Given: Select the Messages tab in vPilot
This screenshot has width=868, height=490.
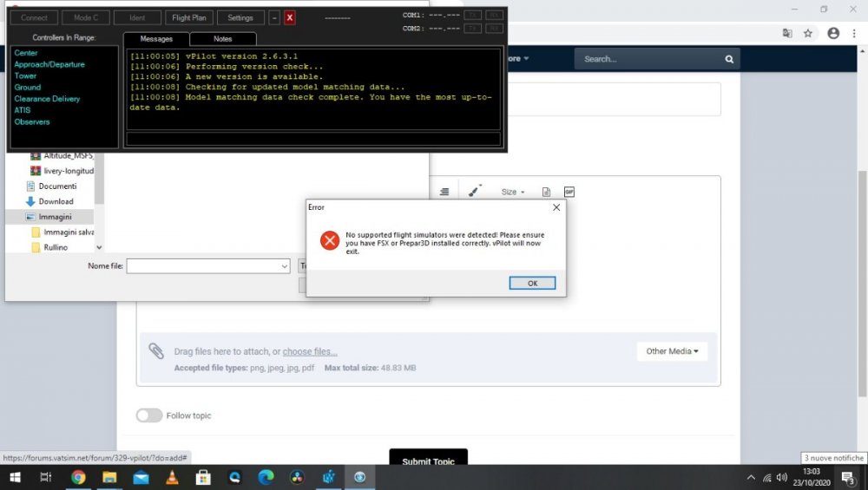Looking at the screenshot, I should (x=156, y=39).
